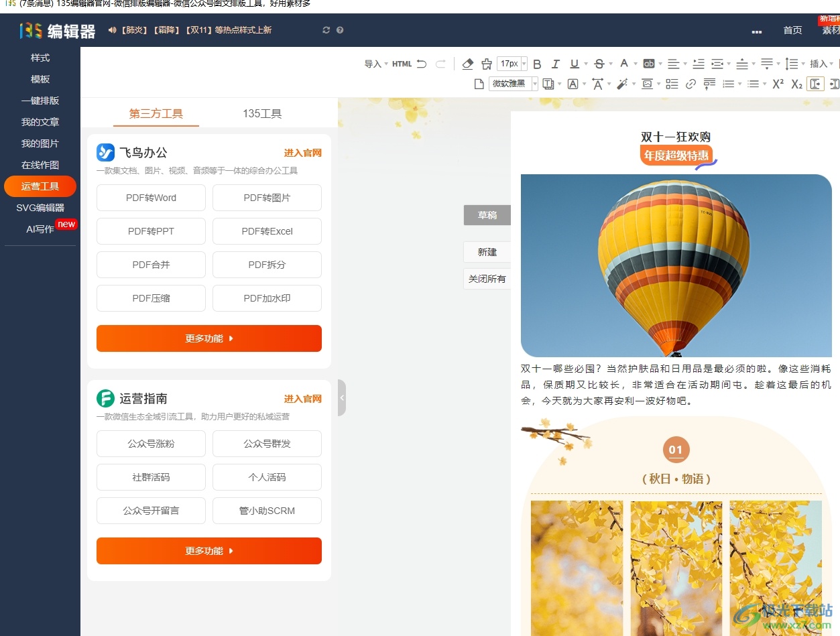
Task: Open 样式 in the left sidebar
Action: [40, 58]
